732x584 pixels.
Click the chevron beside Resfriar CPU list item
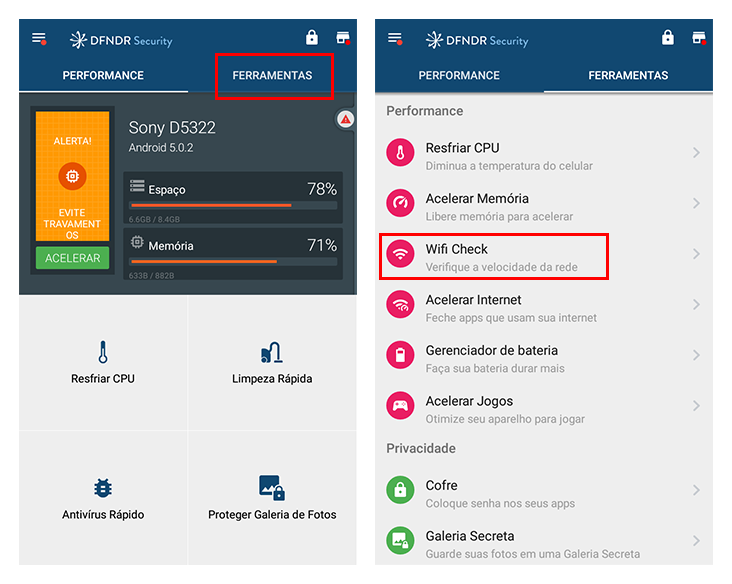point(696,153)
